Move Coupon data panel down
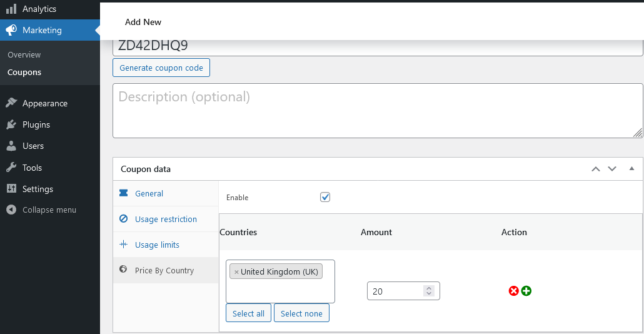 coord(612,169)
